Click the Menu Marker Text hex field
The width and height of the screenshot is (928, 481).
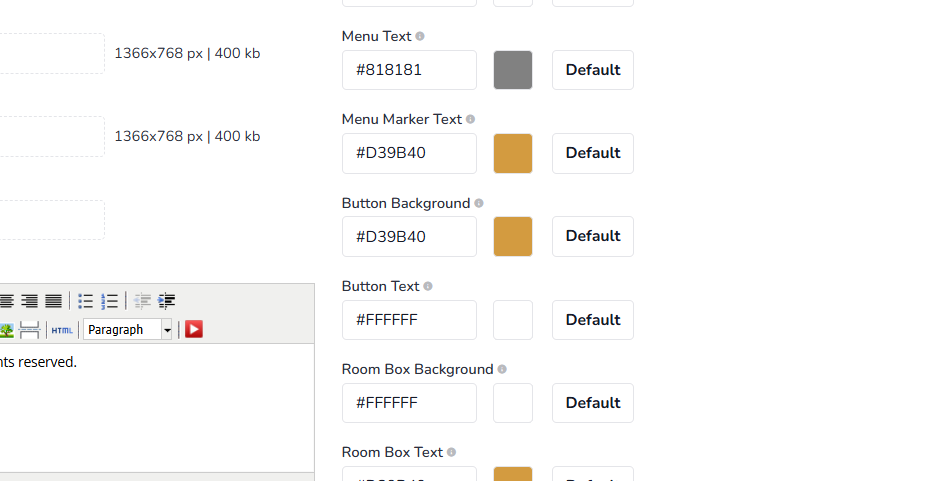click(x=410, y=153)
